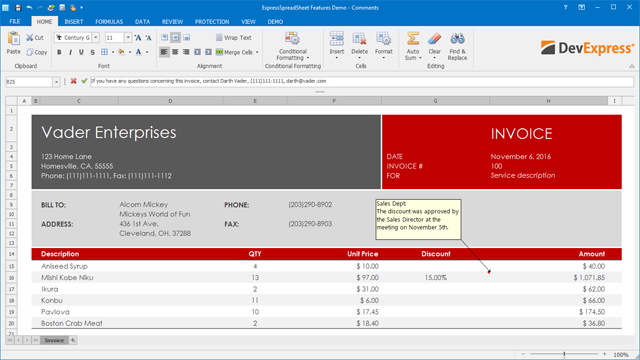640x360 pixels.
Task: Select the Invoice sheet tab
Action: coord(54,340)
